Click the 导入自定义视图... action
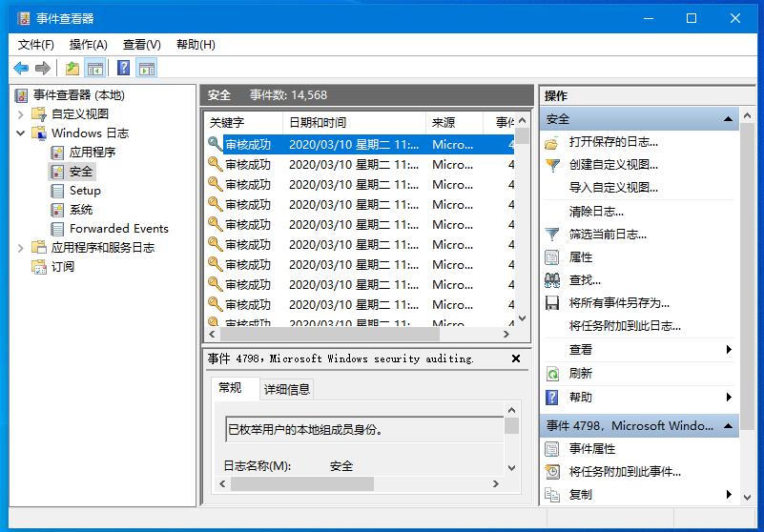The width and height of the screenshot is (764, 532). pyautogui.click(x=613, y=188)
